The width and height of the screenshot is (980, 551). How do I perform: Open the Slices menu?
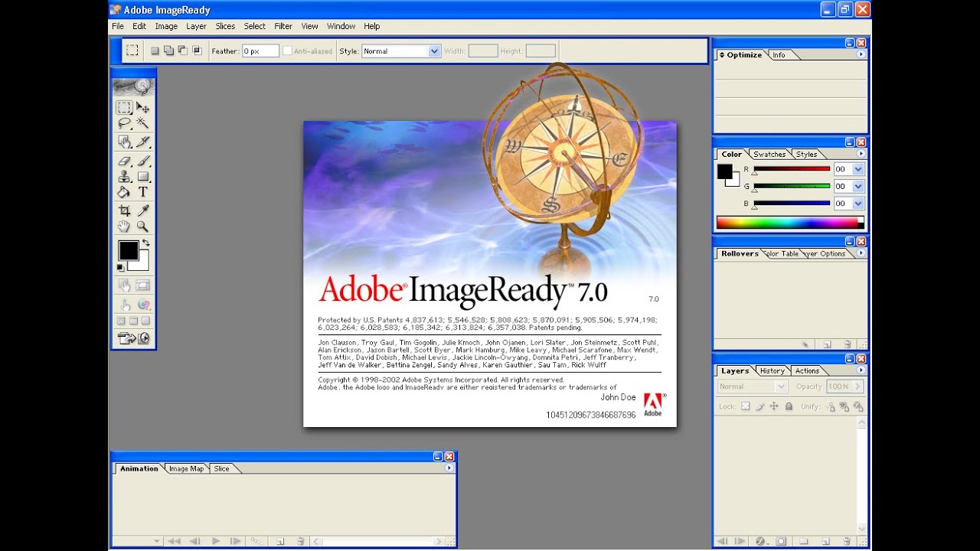(225, 26)
